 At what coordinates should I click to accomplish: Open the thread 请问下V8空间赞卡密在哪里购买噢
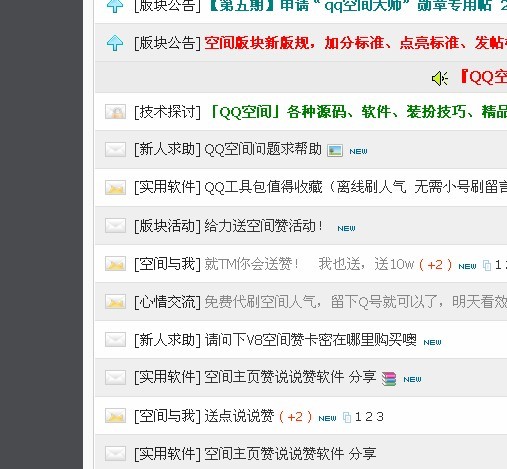(310, 340)
